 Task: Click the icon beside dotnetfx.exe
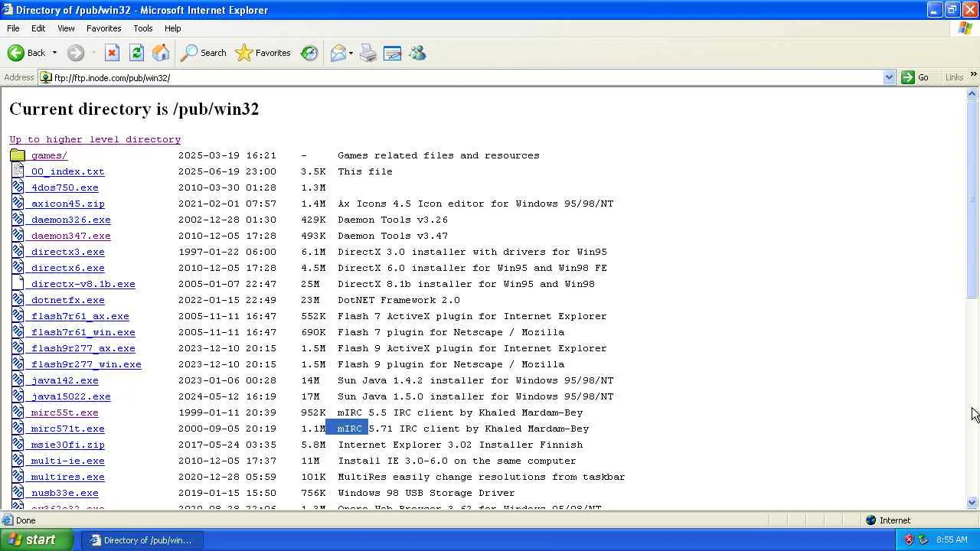point(18,300)
